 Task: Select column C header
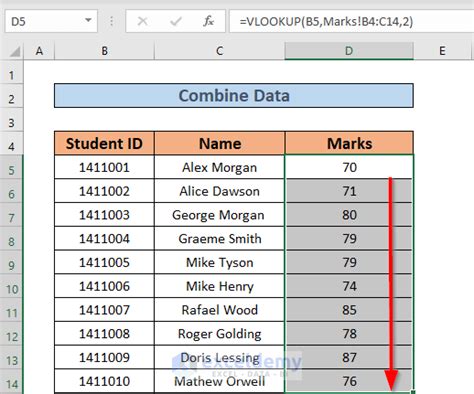pyautogui.click(x=219, y=51)
